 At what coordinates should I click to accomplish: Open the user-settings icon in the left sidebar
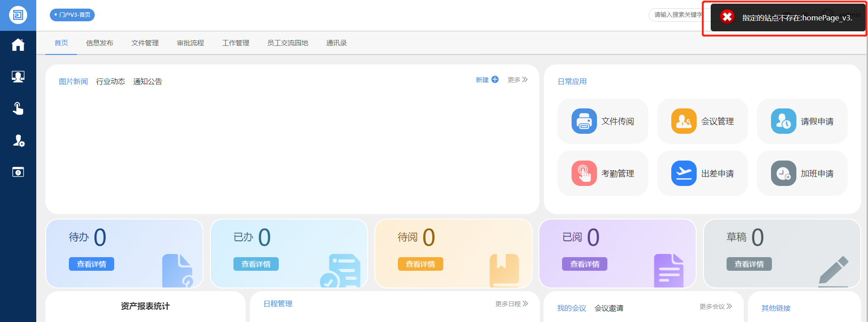(18, 141)
